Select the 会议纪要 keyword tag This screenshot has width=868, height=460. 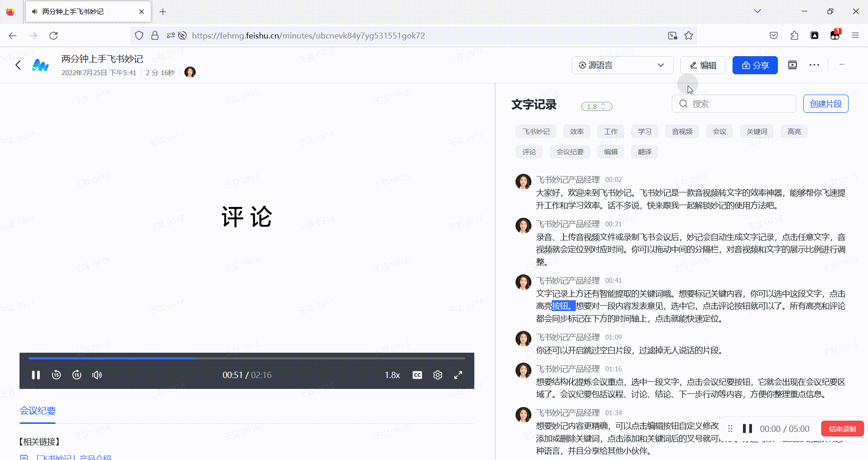click(x=570, y=152)
